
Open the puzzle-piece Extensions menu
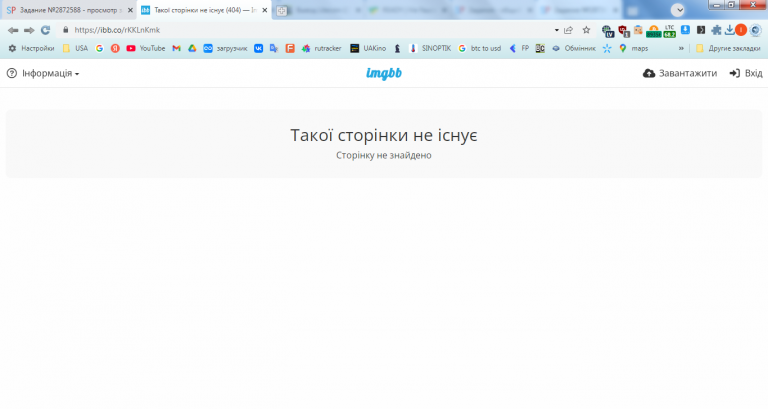coord(716,30)
